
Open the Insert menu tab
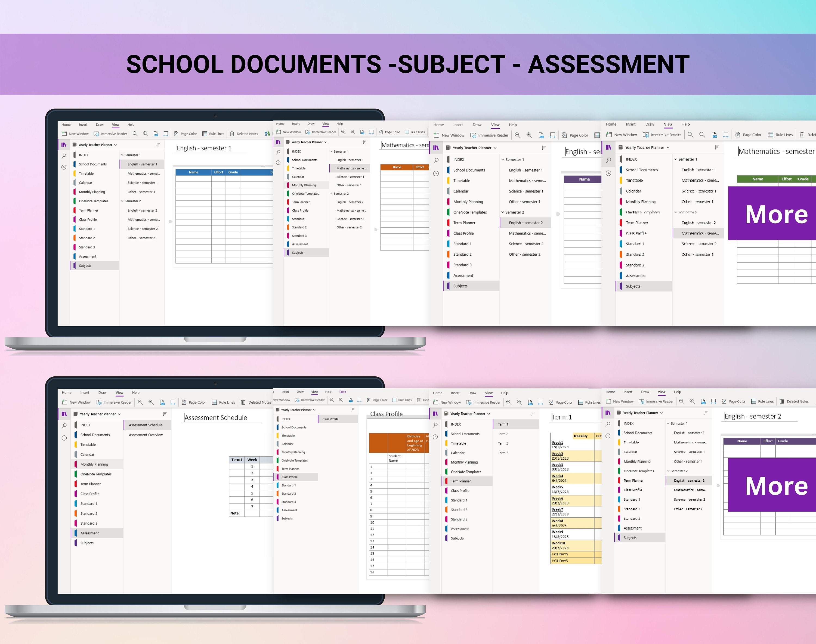click(x=83, y=125)
